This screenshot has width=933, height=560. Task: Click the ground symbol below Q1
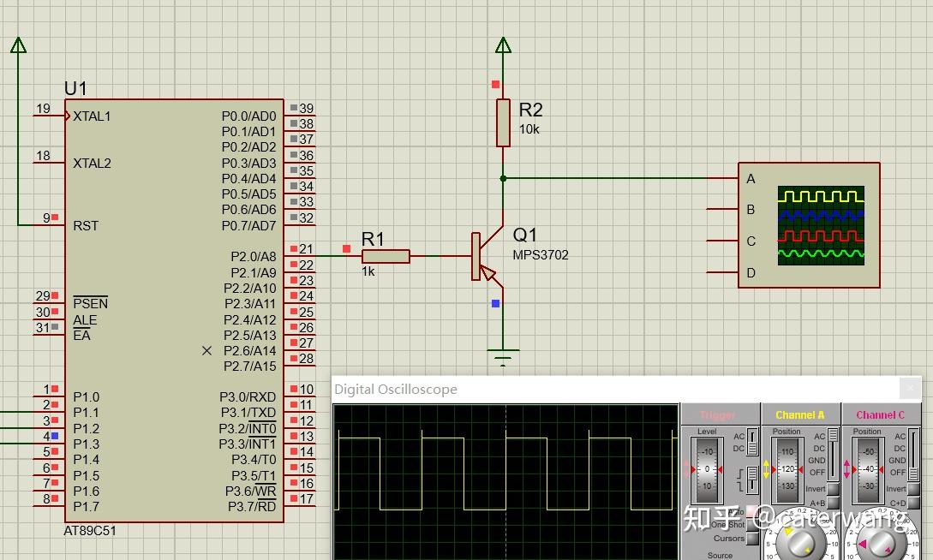(503, 356)
